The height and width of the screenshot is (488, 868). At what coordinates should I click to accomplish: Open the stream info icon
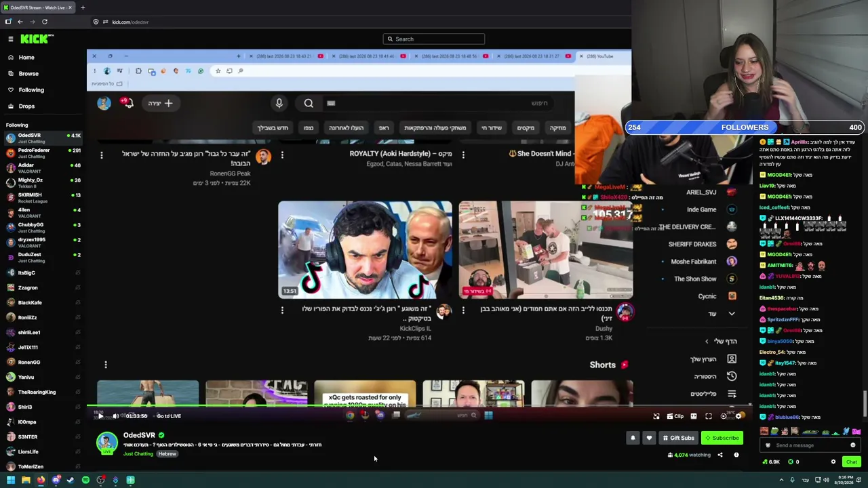click(736, 455)
